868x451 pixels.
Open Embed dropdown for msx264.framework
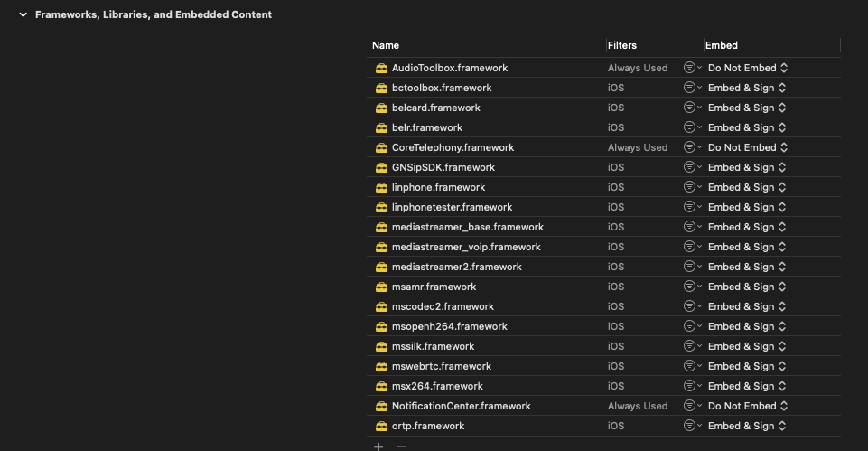click(x=747, y=387)
